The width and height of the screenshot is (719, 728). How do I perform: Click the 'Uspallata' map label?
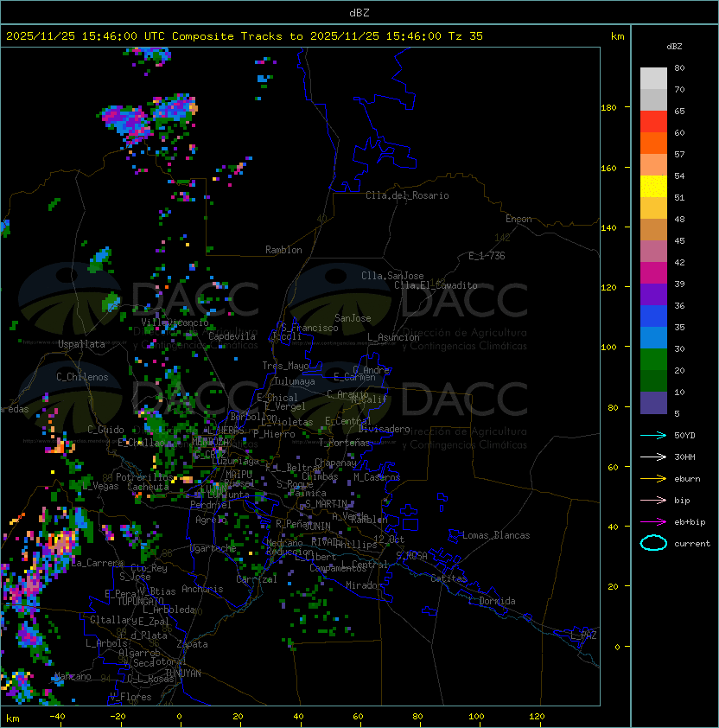[81, 344]
